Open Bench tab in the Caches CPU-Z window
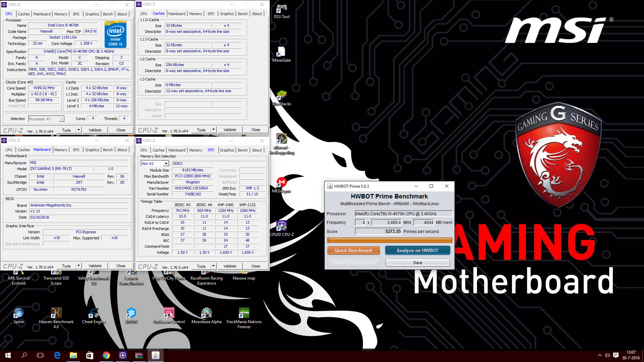The height and width of the screenshot is (362, 644). click(243, 14)
